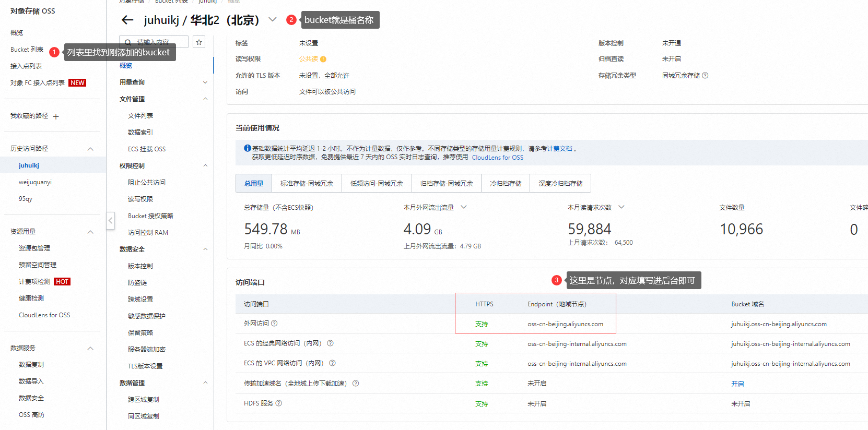Select weijuquanyi in history paths
Screen dimensions: 868x430
click(35, 182)
